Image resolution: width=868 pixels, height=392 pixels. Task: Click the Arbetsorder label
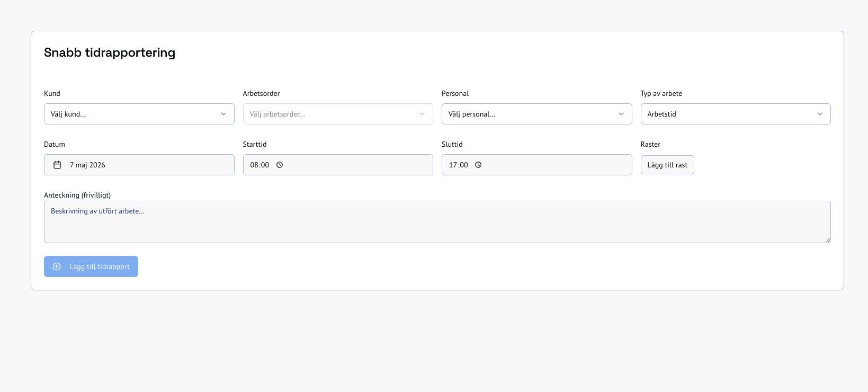262,93
